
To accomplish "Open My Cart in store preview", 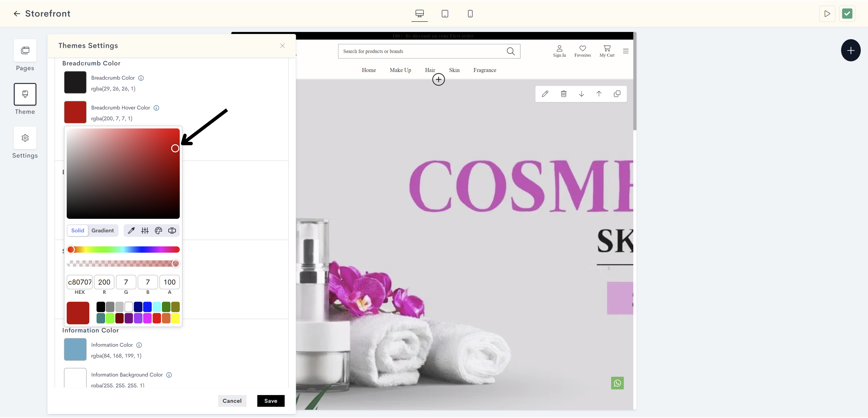I will (x=607, y=51).
